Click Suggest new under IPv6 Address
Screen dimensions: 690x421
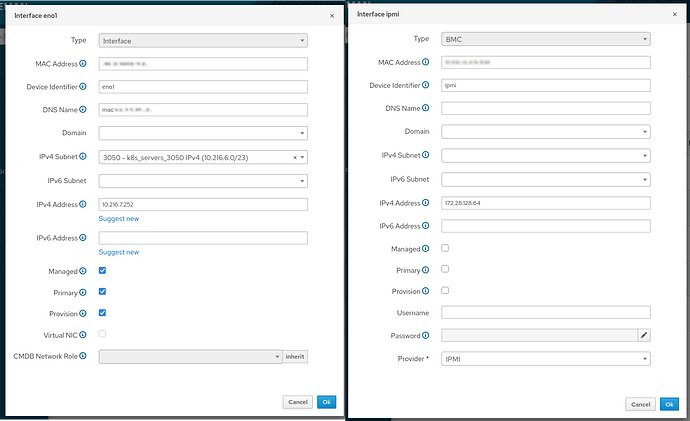119,252
